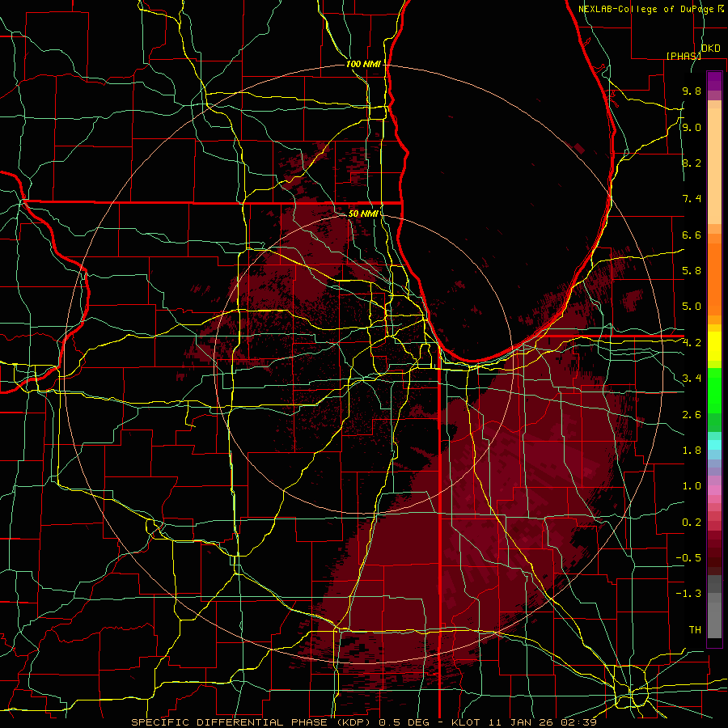Click the 50 NMI range ring label
728x728 pixels.
click(363, 214)
